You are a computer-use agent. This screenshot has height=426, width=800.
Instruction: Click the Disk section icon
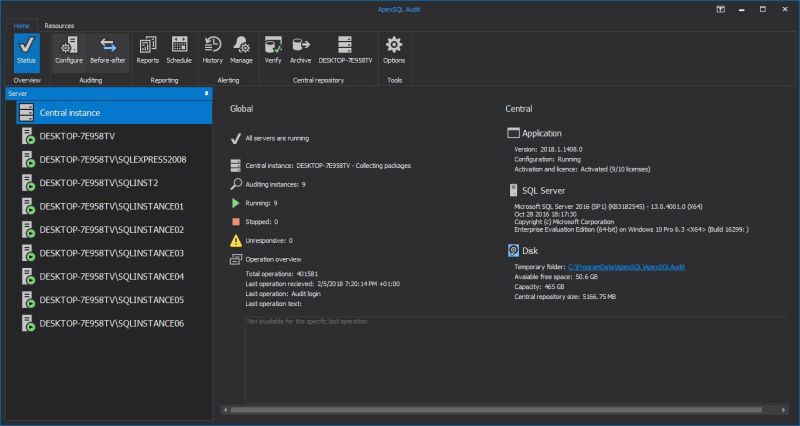513,250
